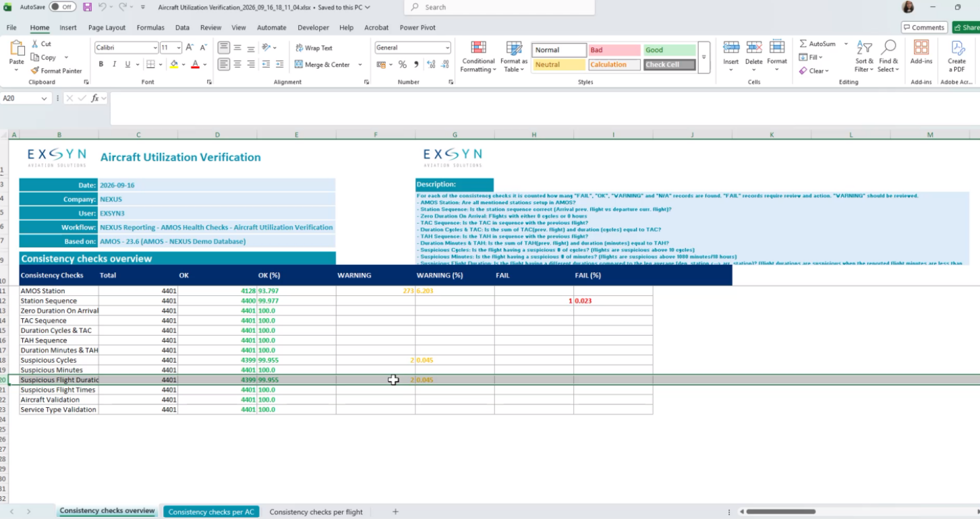The height and width of the screenshot is (519, 980).
Task: Toggle Bold formatting
Action: (x=101, y=65)
